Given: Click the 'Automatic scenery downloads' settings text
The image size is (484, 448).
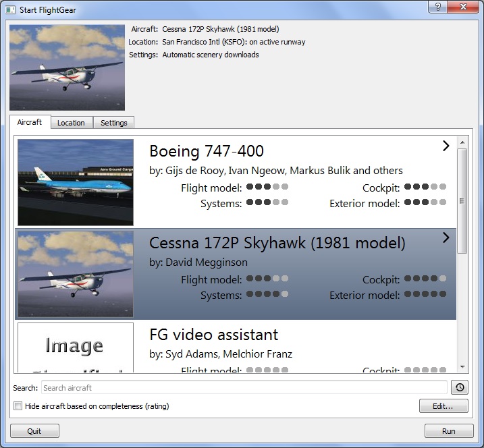Looking at the screenshot, I should pyautogui.click(x=211, y=55).
